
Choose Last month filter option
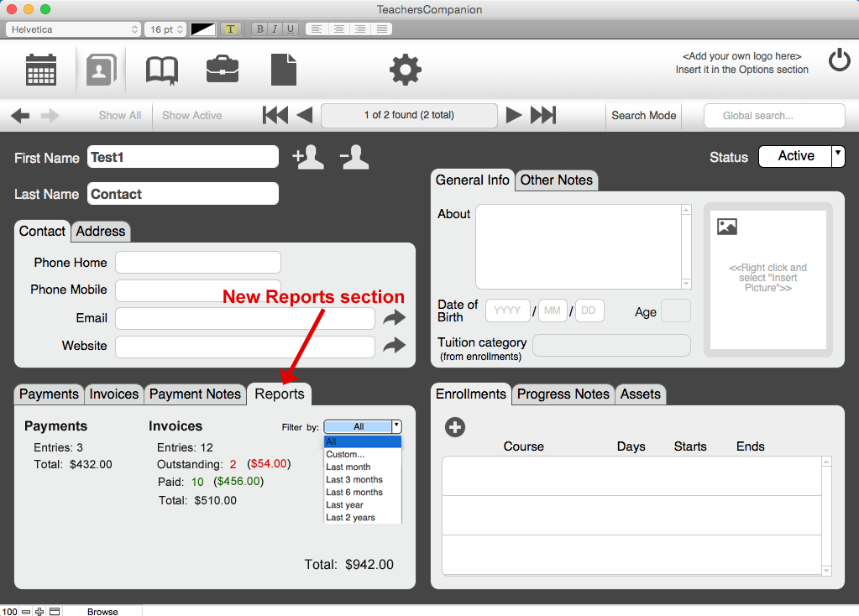(363, 467)
